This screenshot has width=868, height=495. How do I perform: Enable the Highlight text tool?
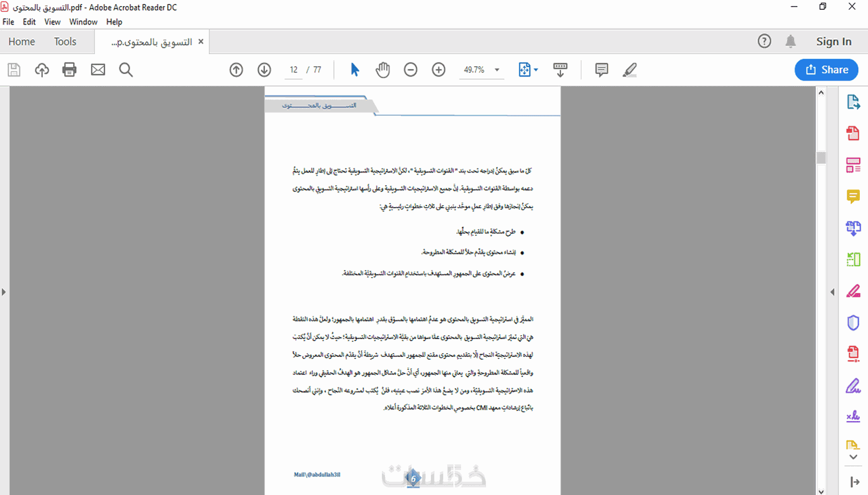630,69
